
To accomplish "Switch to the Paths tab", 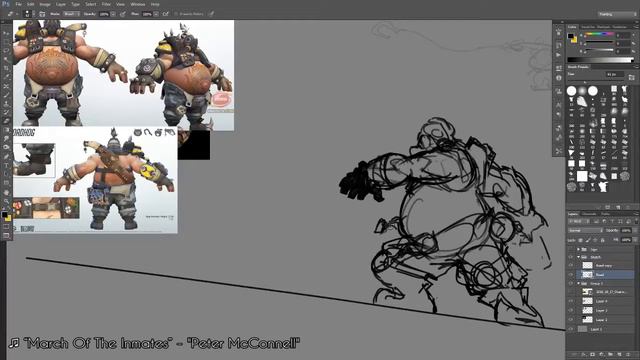I will click(605, 214).
